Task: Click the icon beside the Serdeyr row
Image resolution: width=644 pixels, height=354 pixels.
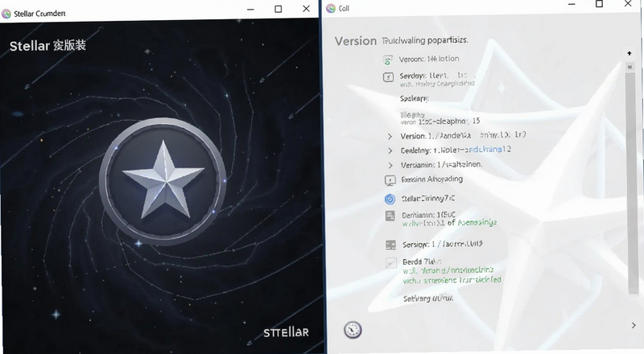Action: click(388, 76)
